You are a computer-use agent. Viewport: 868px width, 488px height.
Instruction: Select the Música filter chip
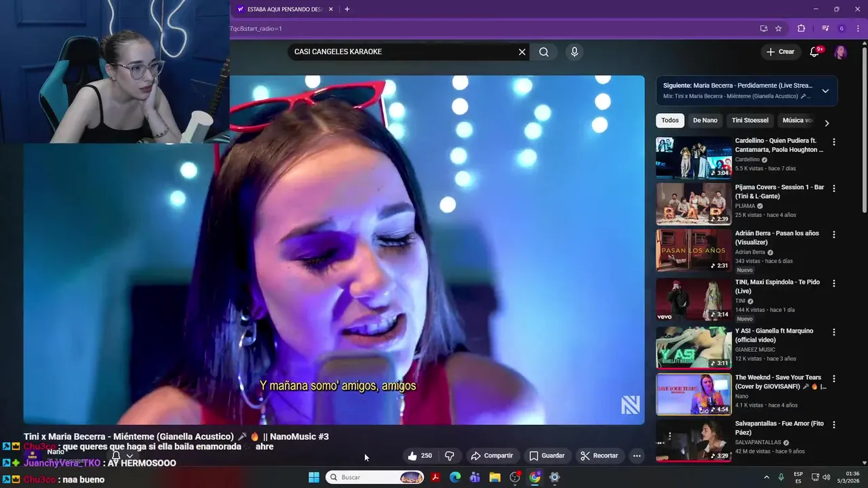[x=797, y=121]
